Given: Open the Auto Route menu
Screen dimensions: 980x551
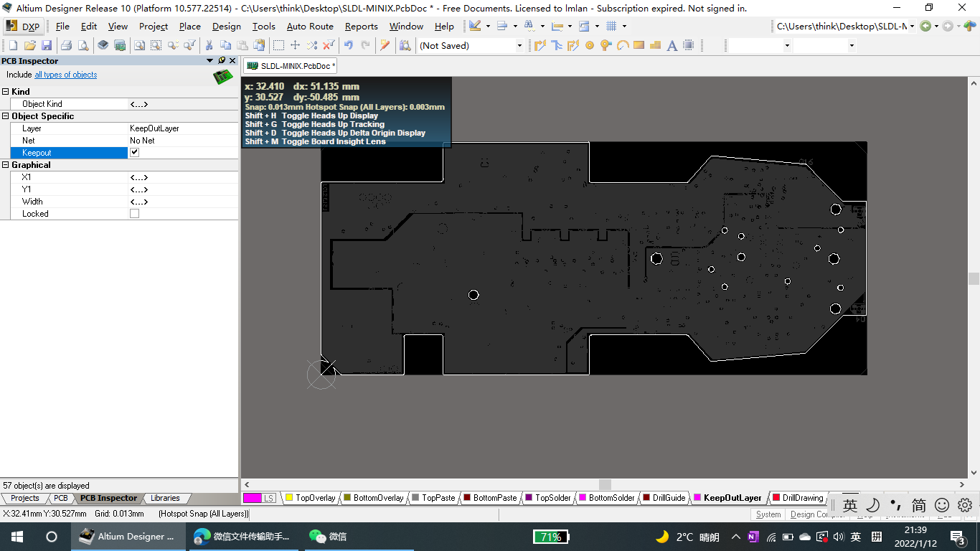Looking at the screenshot, I should click(309, 27).
